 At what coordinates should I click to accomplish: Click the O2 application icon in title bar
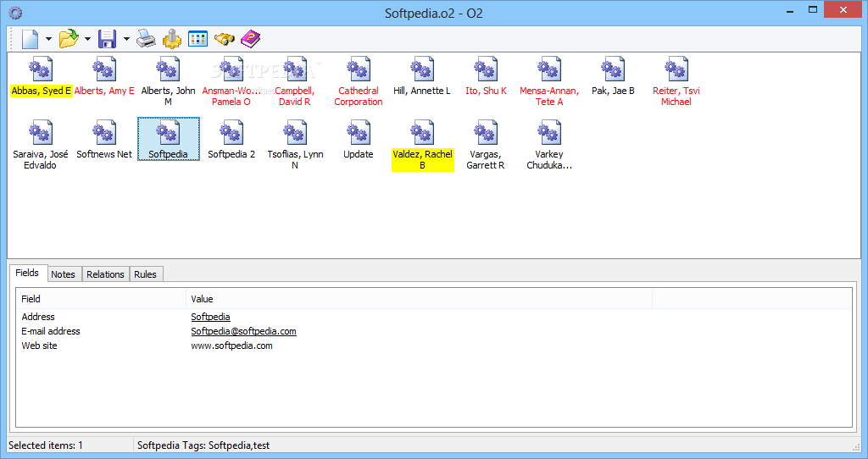tap(15, 13)
